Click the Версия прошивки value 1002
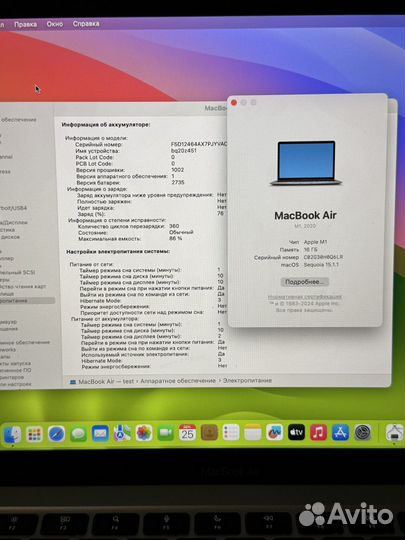Image resolution: width=405 pixels, height=540 pixels. pos(178,170)
